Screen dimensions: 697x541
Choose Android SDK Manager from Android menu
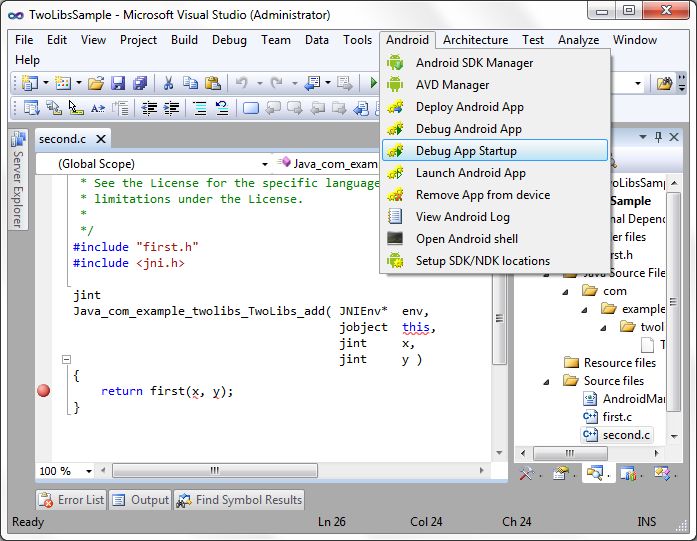click(x=495, y=63)
